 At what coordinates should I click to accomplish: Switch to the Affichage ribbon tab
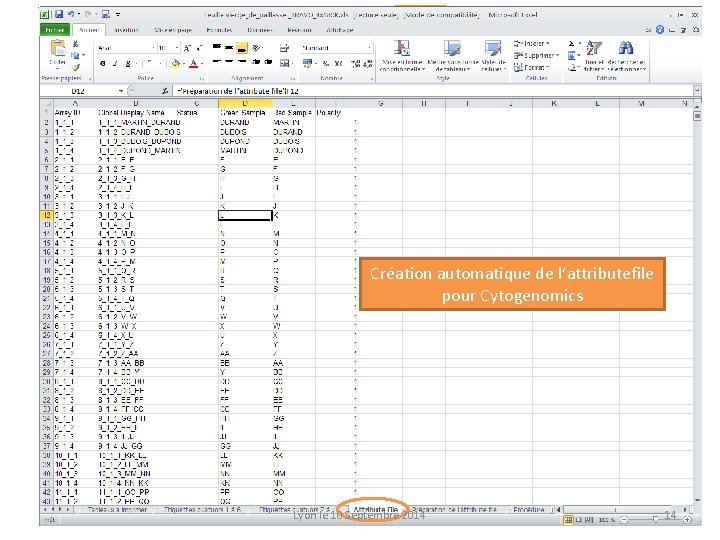point(340,30)
